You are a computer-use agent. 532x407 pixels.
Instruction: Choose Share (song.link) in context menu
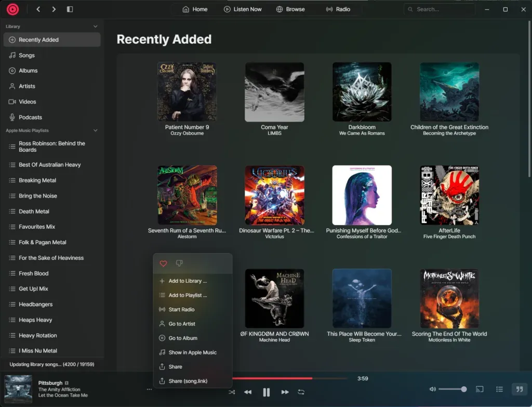(193, 381)
